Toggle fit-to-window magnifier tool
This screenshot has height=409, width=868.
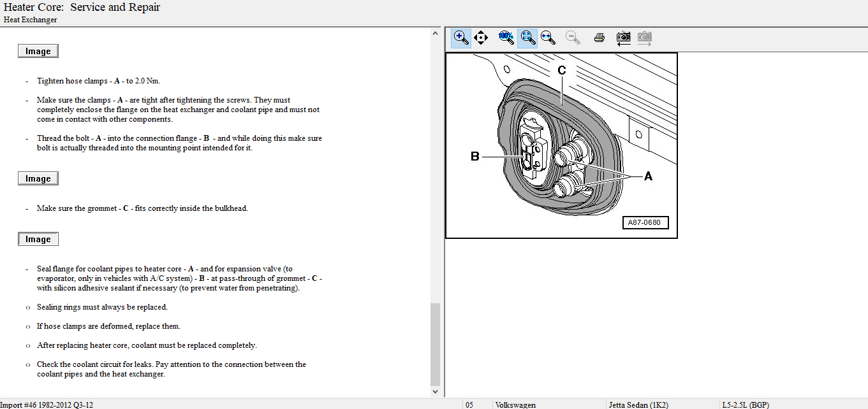click(527, 38)
